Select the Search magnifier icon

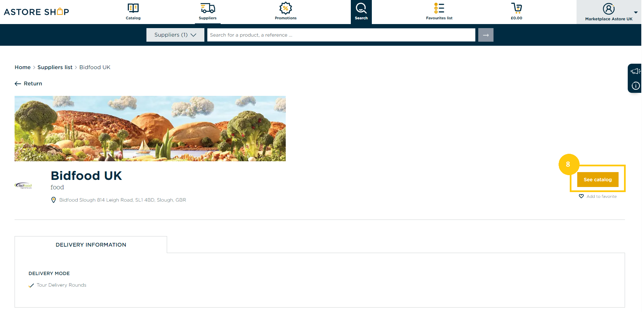361,8
